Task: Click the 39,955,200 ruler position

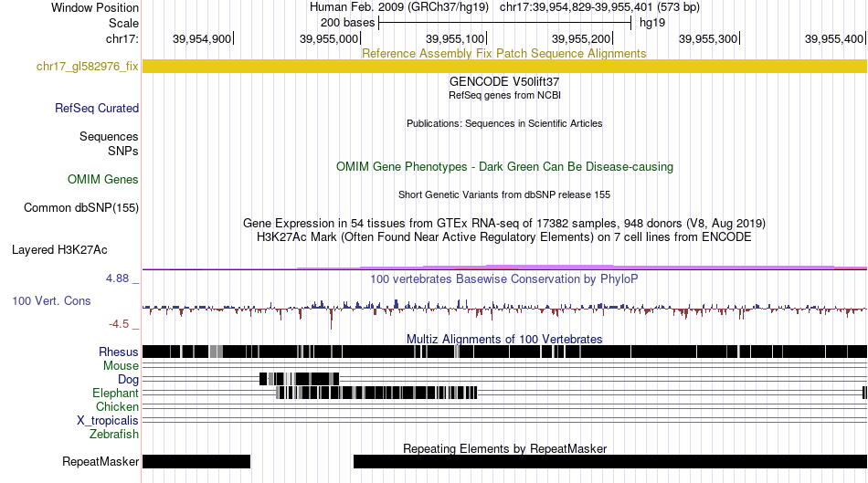Action: [581, 38]
